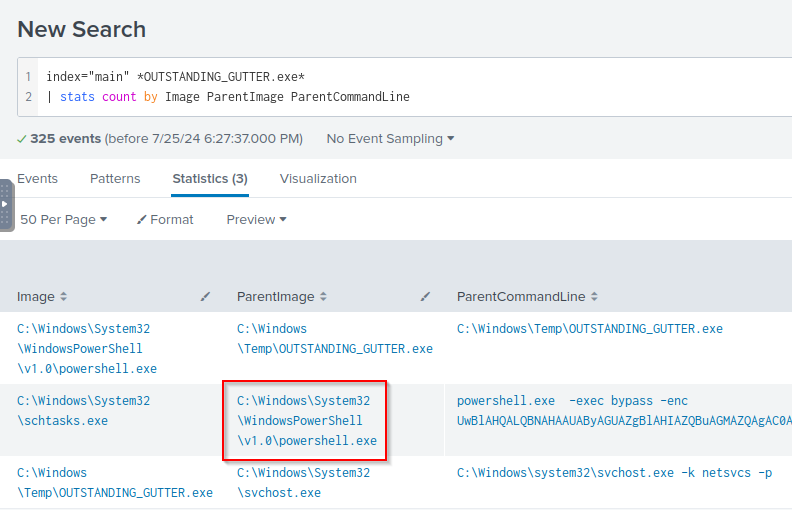Image resolution: width=792 pixels, height=514 pixels.
Task: Click the svchost.exe ParentImage value
Action: tap(303, 482)
